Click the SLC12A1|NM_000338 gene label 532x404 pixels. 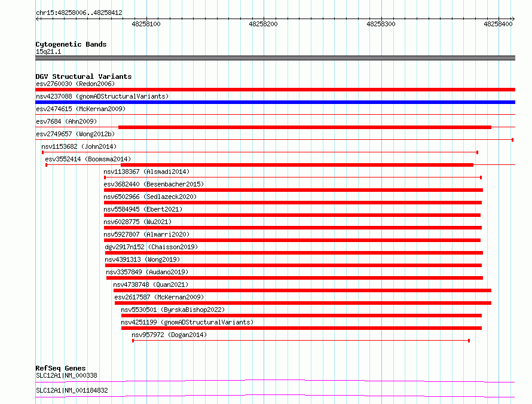pyautogui.click(x=66, y=375)
